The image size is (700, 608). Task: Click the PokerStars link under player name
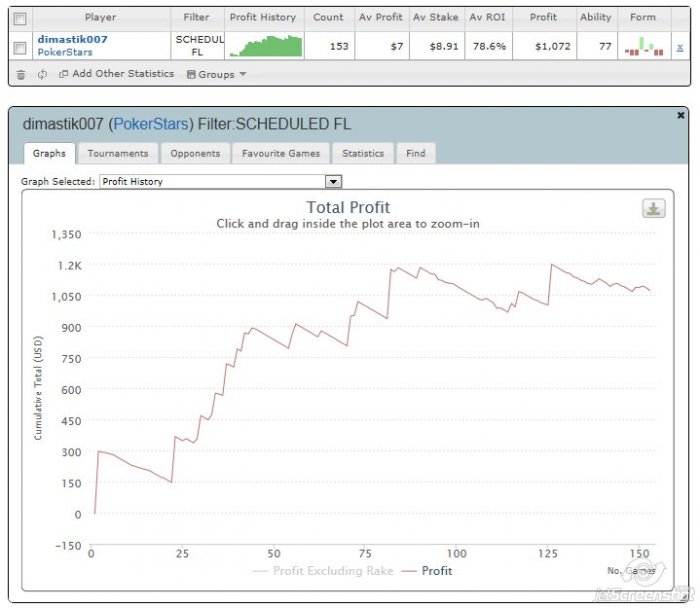pyautogui.click(x=65, y=52)
